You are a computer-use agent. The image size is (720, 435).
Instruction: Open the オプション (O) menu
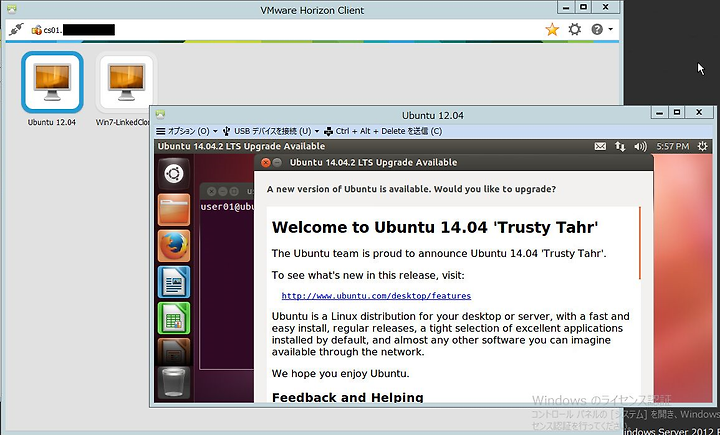click(187, 131)
